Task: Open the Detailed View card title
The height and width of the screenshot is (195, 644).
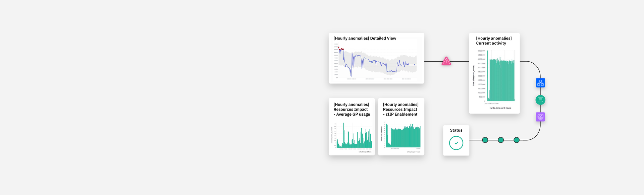Action: click(x=365, y=39)
